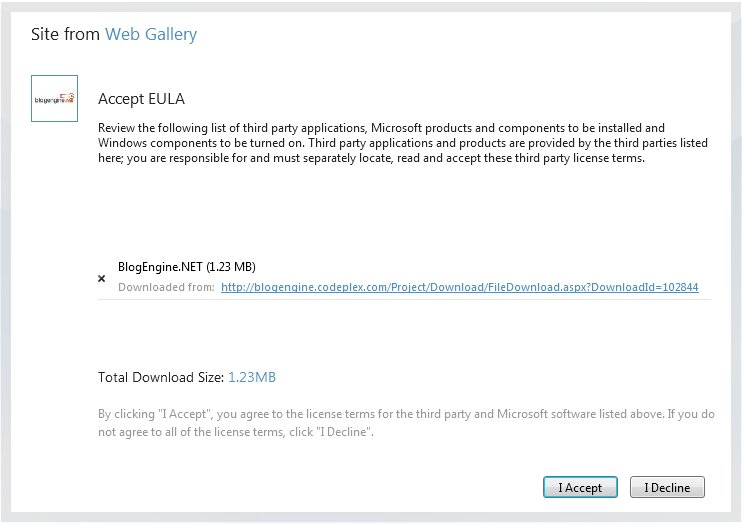
Task: Click the Web Gallery title text
Action: click(x=151, y=35)
